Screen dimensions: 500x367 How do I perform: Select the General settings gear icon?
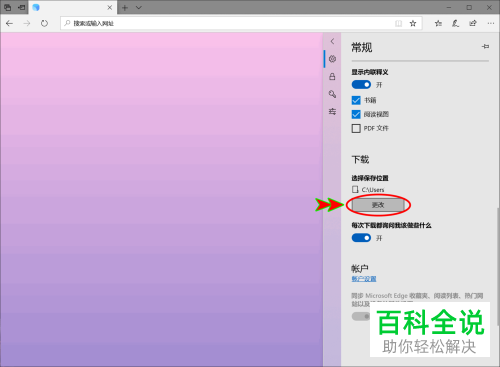coord(332,59)
